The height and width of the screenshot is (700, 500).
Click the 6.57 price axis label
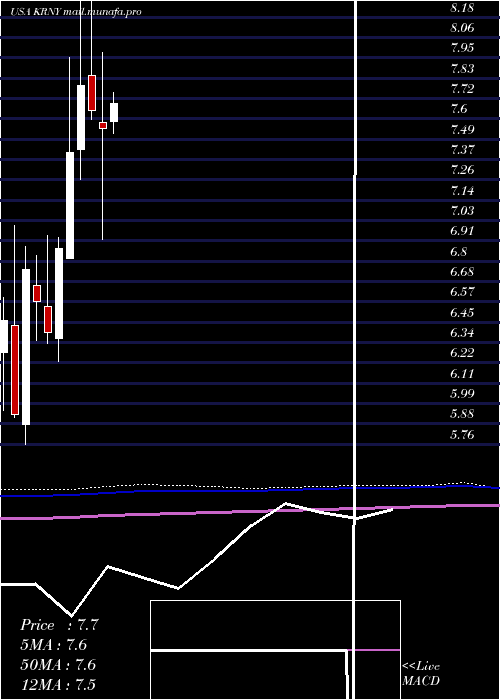pyautogui.click(x=462, y=292)
